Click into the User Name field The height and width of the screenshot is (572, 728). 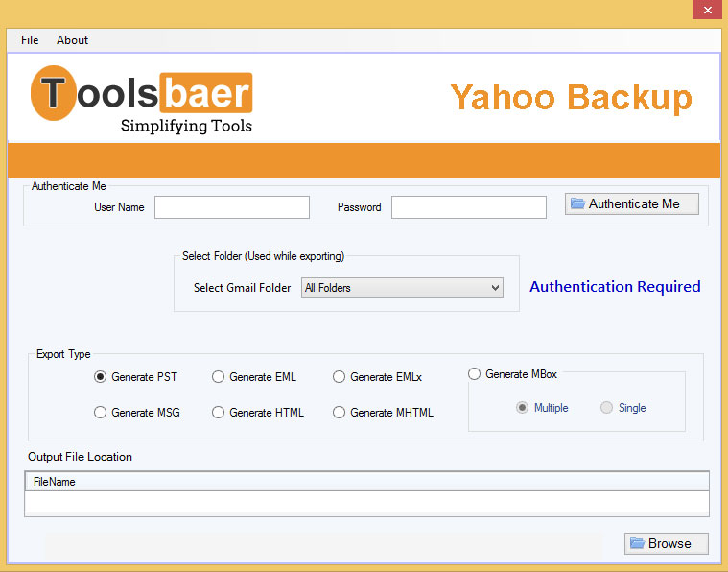point(232,207)
